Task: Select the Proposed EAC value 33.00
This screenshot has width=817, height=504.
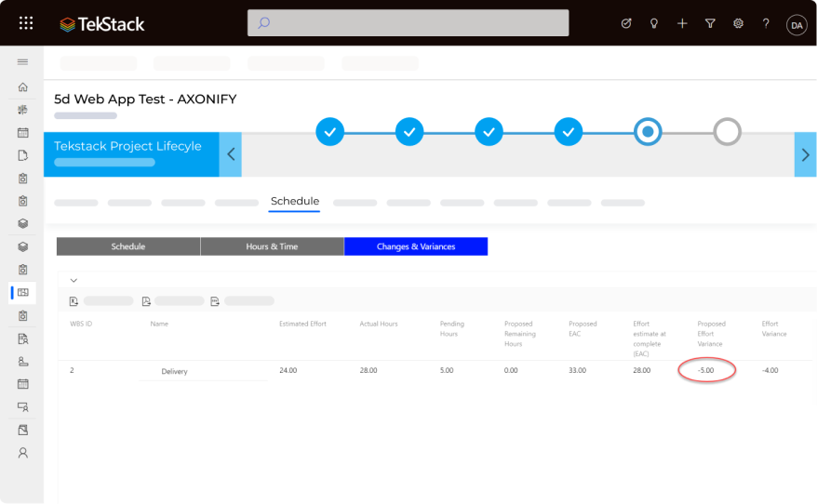Action: [x=577, y=370]
